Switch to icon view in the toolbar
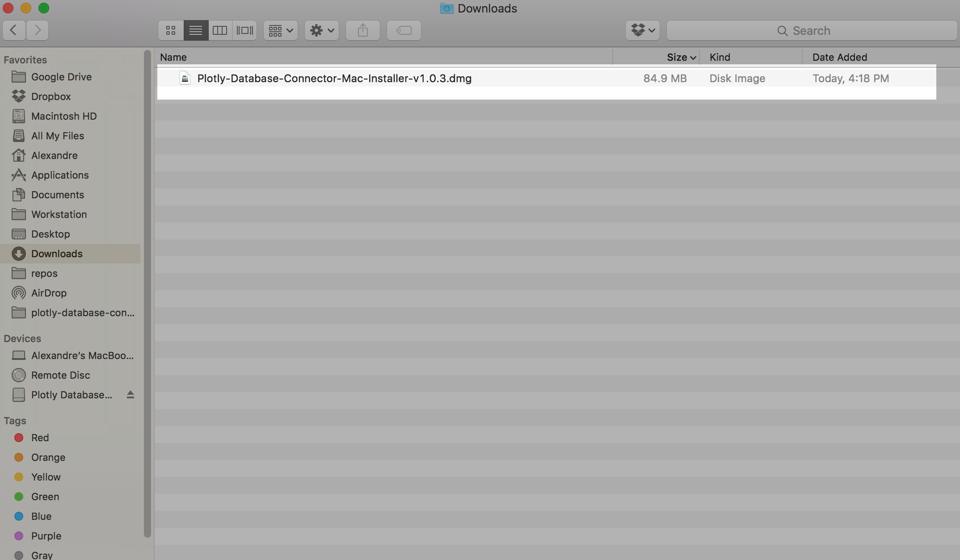Image resolution: width=960 pixels, height=560 pixels. coord(170,30)
